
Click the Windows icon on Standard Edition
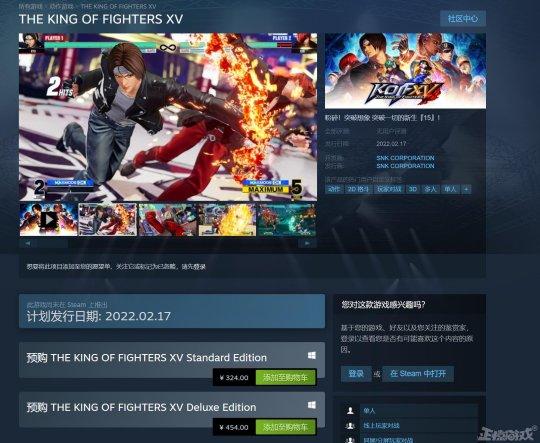(312, 355)
